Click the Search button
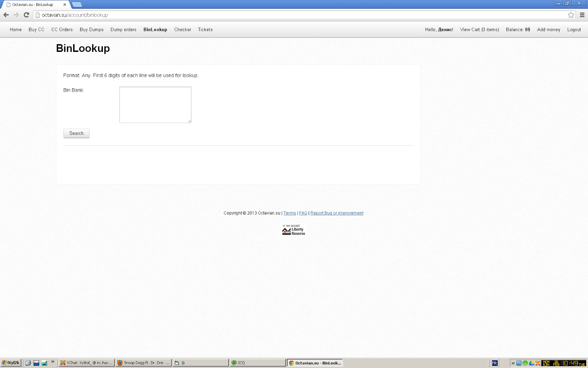This screenshot has height=368, width=588. pos(76,134)
